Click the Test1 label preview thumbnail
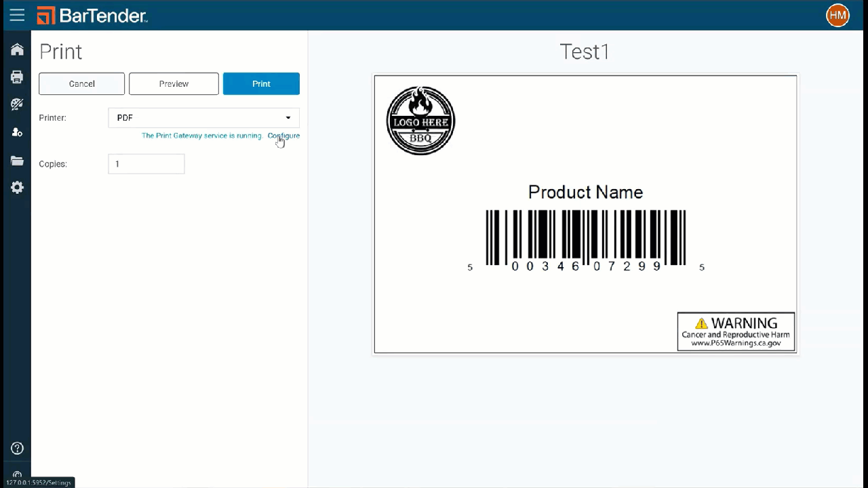868x488 pixels. pos(585,214)
